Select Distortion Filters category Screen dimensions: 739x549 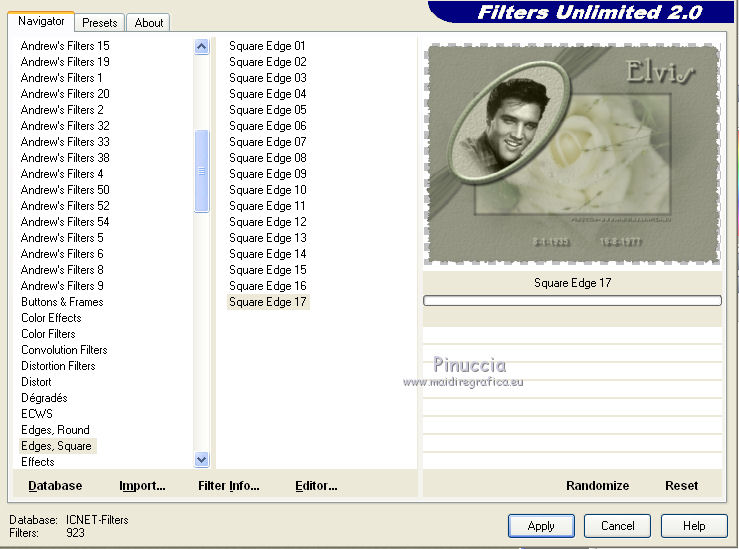pos(58,366)
